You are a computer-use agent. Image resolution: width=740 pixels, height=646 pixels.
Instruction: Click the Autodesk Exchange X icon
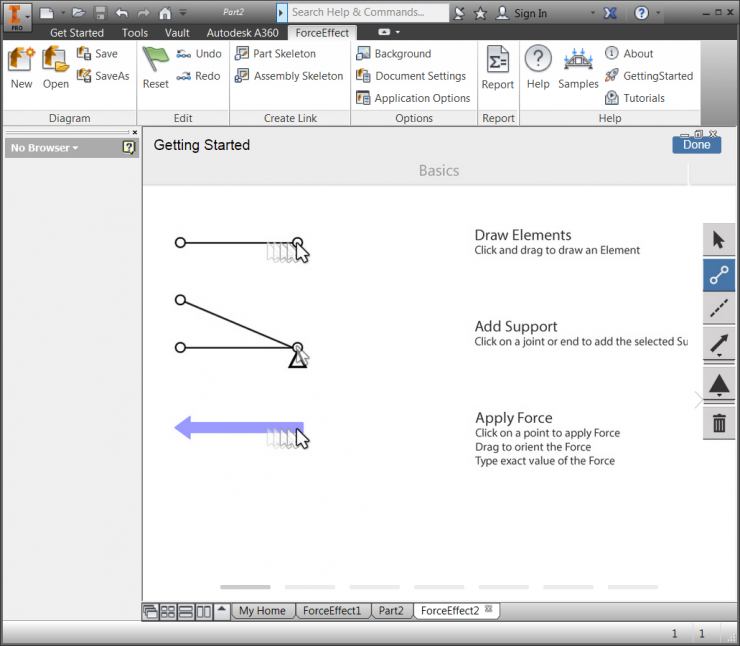pos(610,13)
